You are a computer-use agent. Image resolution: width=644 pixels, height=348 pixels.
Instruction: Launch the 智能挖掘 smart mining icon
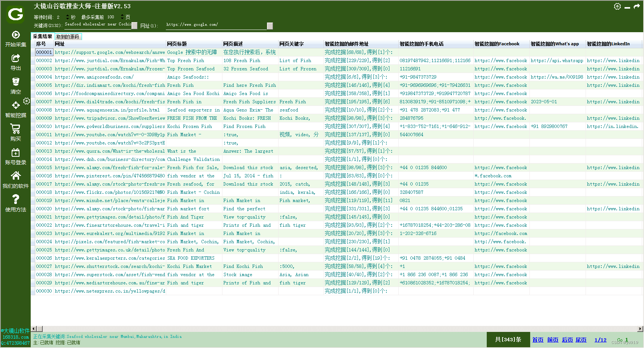click(x=16, y=105)
